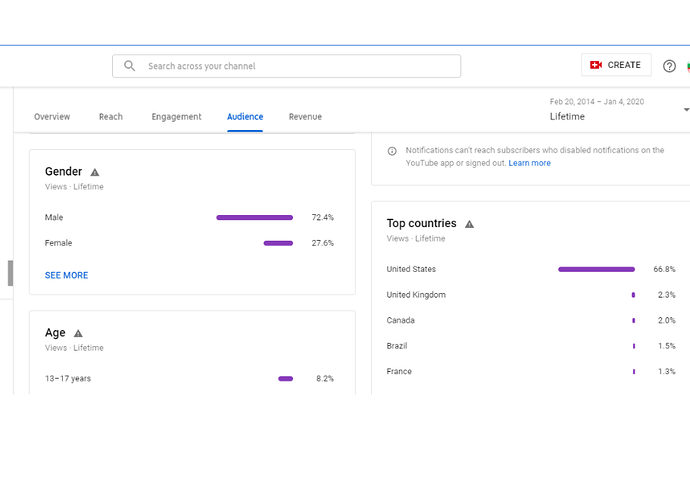The height and width of the screenshot is (487, 690).
Task: Select the Engagement tab
Action: pyautogui.click(x=176, y=117)
